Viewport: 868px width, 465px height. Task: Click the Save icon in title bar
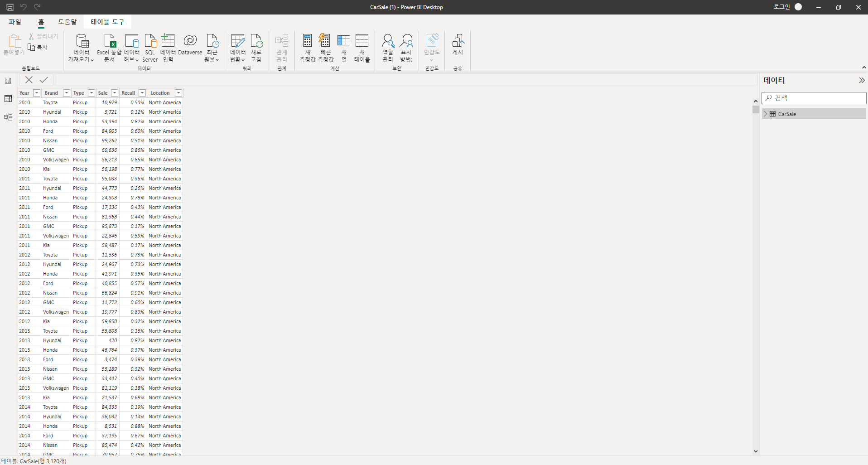pyautogui.click(x=10, y=7)
